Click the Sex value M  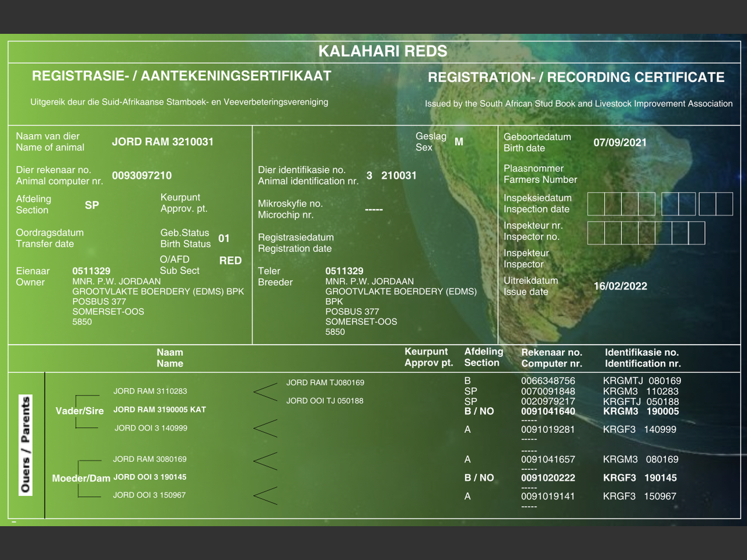[459, 142]
